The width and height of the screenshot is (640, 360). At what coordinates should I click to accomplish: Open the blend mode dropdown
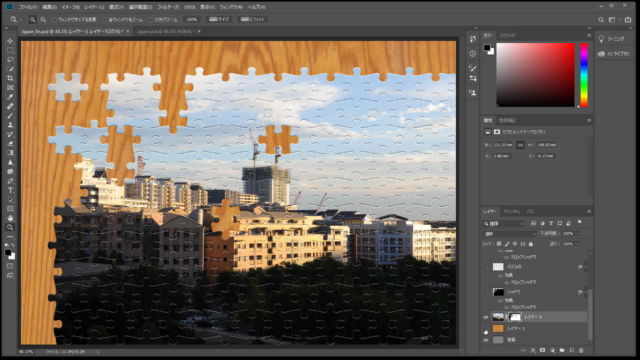tap(510, 234)
